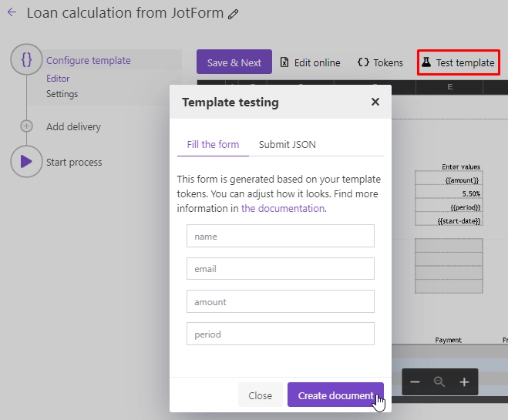This screenshot has width=508, height=420.
Task: Click the Save & Next button
Action: pos(234,62)
